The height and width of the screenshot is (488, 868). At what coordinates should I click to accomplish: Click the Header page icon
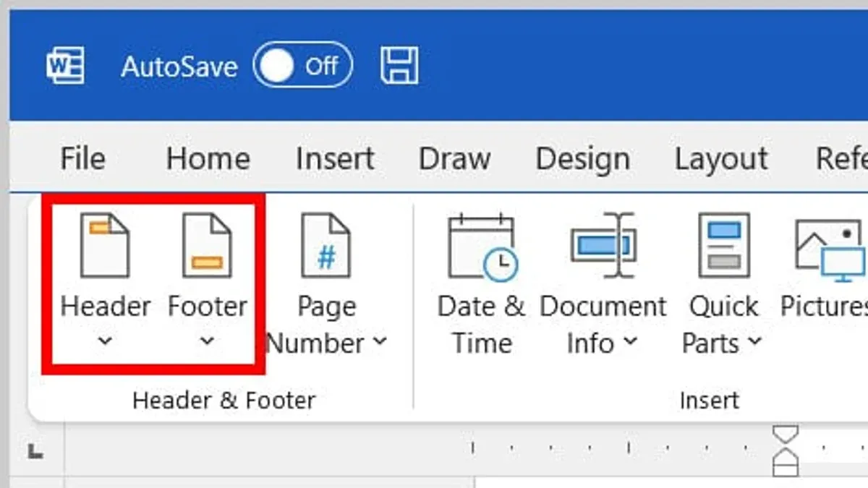(x=105, y=245)
